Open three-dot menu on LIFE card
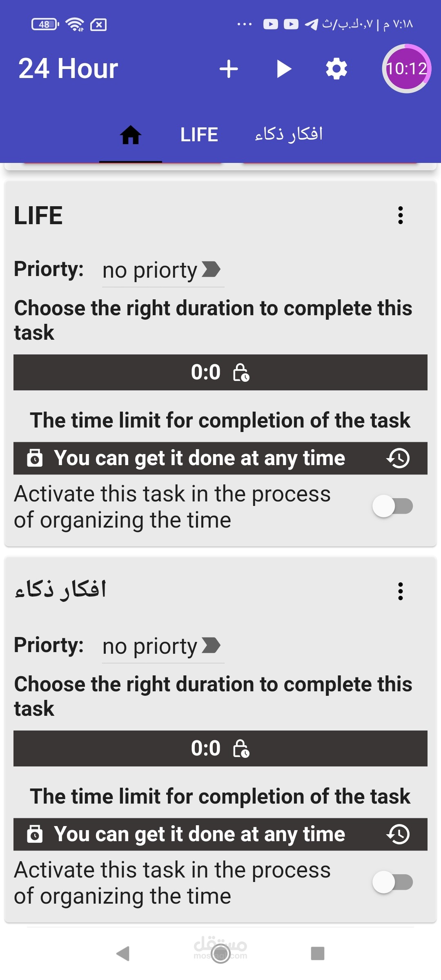 click(400, 215)
